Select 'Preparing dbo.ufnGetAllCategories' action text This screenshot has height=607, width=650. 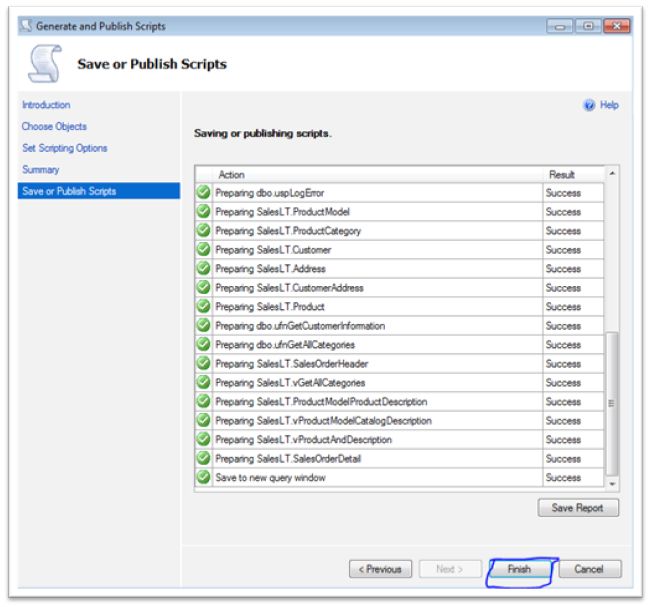[x=285, y=345]
